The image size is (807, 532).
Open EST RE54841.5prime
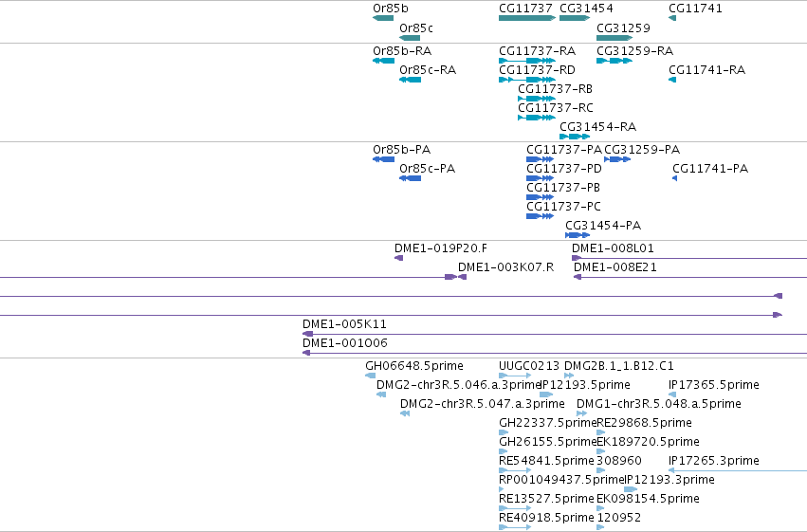(x=546, y=462)
